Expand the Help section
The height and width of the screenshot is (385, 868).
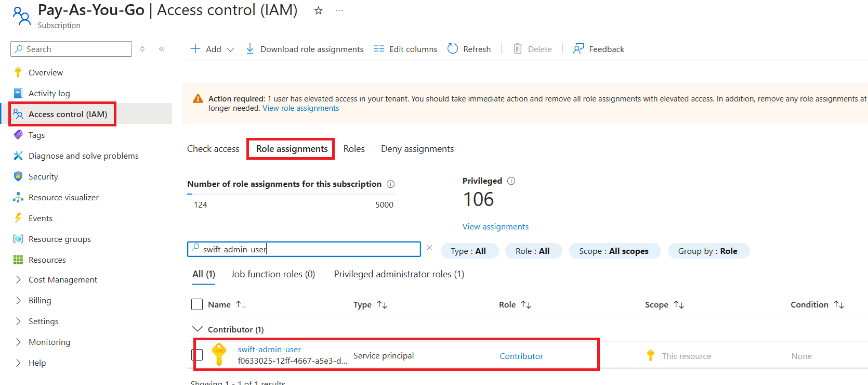[x=18, y=363]
